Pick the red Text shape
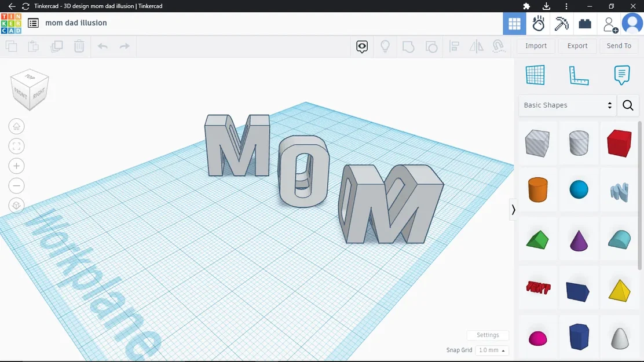 click(537, 288)
